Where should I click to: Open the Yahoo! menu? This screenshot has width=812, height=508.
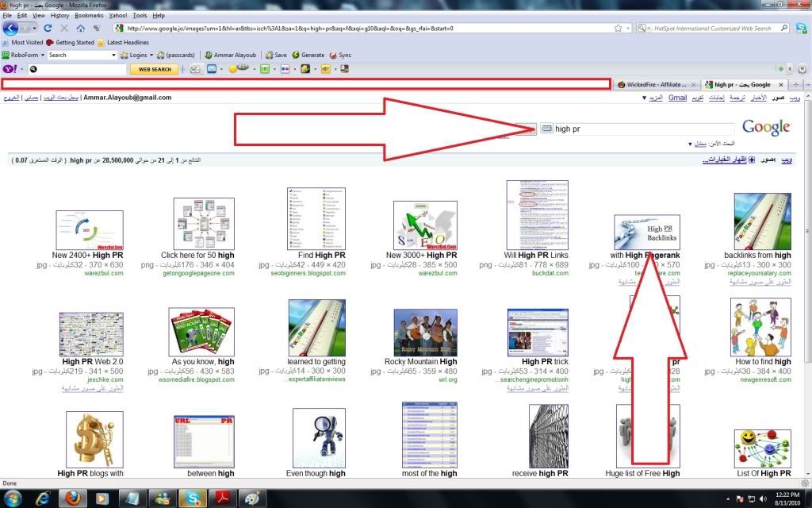point(118,16)
